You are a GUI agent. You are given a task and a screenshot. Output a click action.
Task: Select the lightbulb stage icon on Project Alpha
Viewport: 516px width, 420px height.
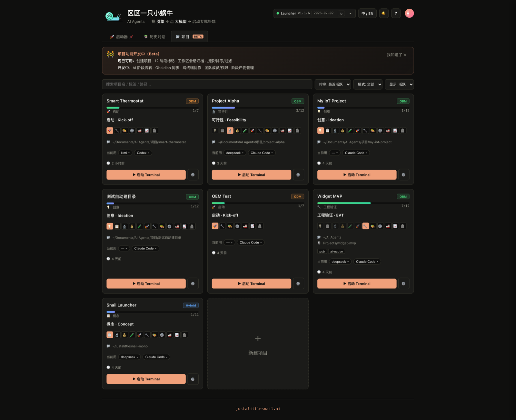(215, 131)
